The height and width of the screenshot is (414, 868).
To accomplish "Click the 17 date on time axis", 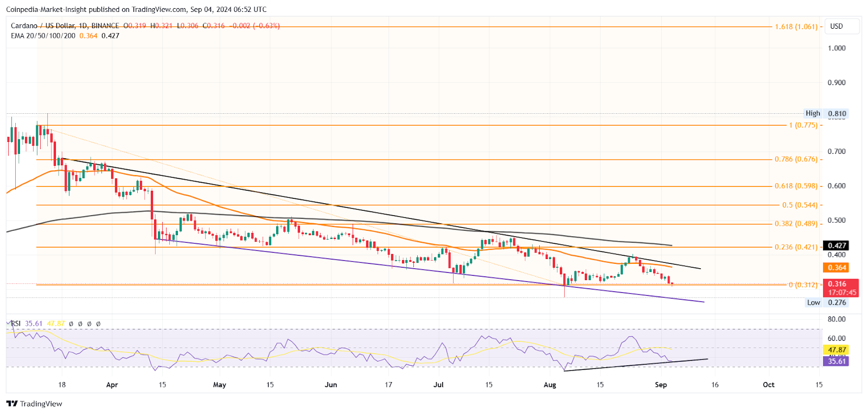I will click(x=388, y=385).
